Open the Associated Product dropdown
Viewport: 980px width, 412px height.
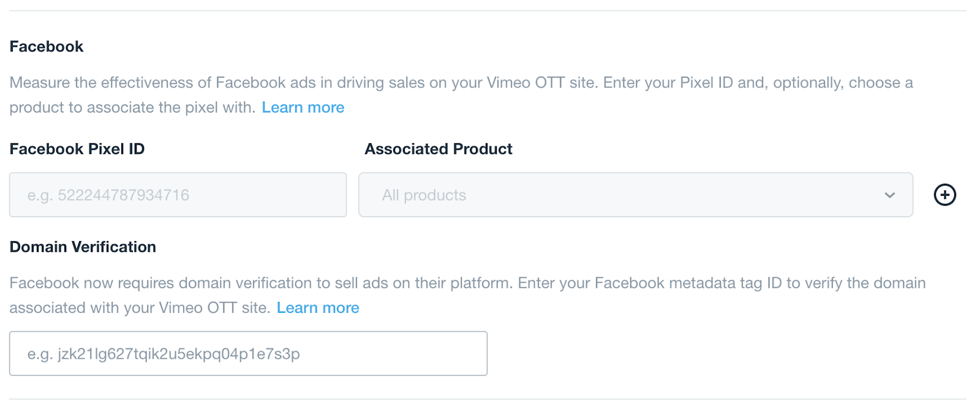pyautogui.click(x=635, y=195)
